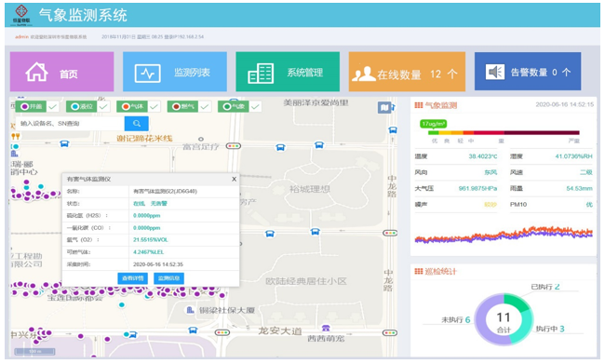
Task: Click the company logo in the header
Action: pos(21,15)
